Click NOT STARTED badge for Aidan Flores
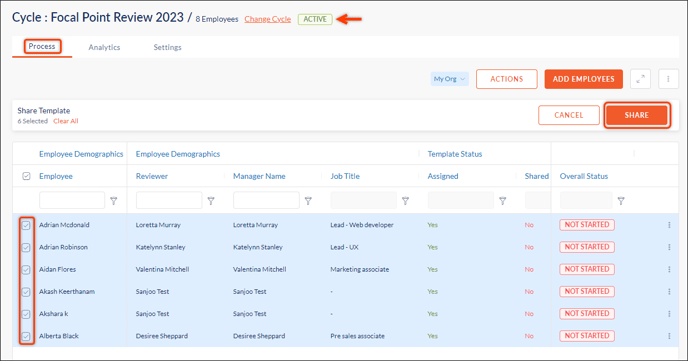Screen dimensions: 688x361 (587, 269)
